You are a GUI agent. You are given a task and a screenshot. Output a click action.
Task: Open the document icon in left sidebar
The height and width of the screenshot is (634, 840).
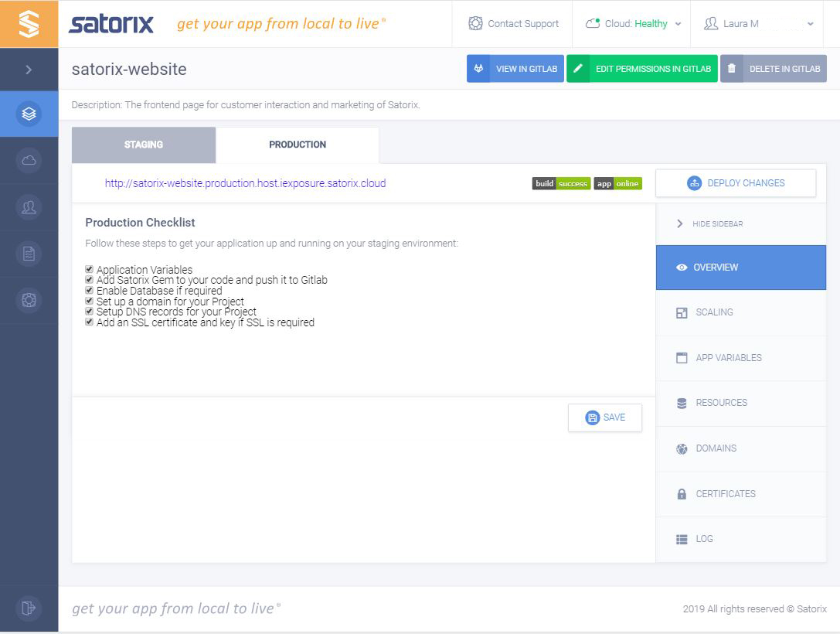coord(29,254)
